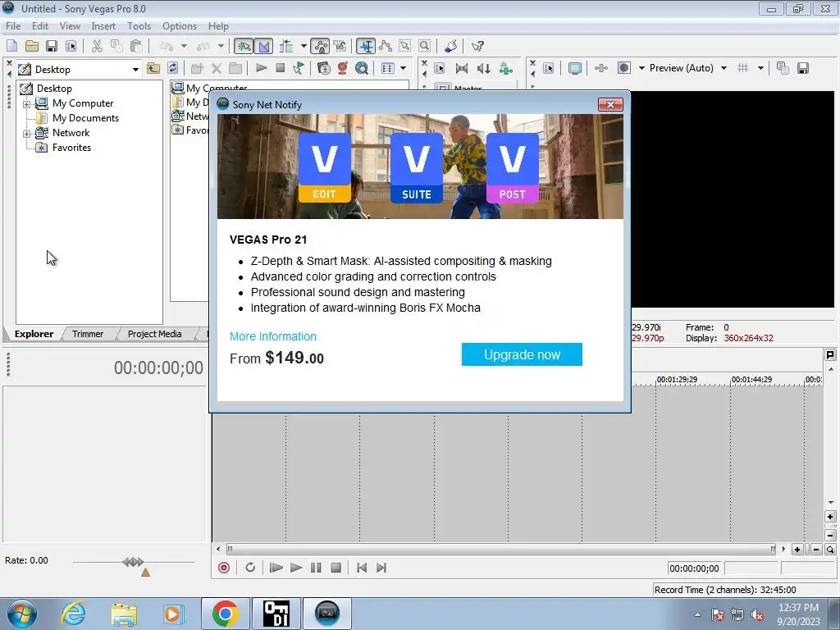Expand the Network tree node
The height and width of the screenshot is (630, 840).
(x=26, y=134)
